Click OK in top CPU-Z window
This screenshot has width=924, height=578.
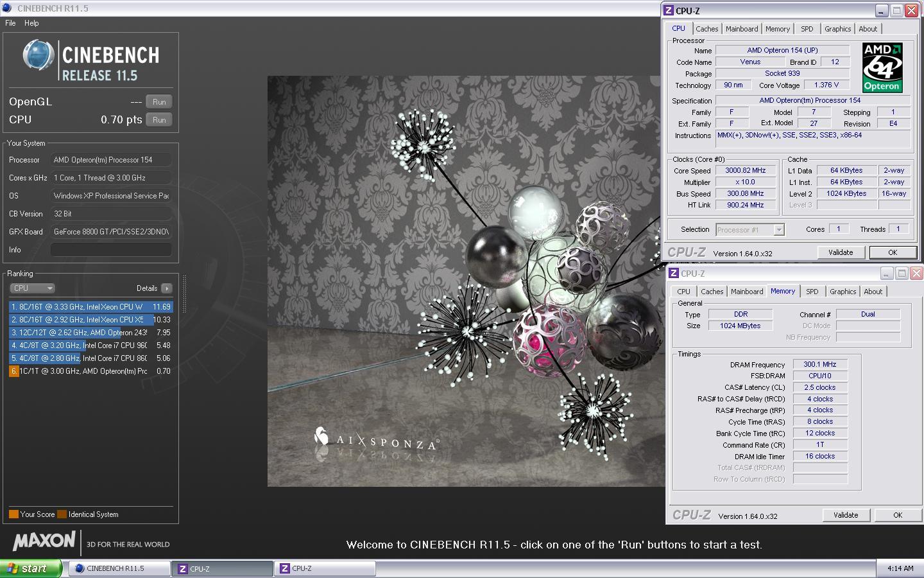893,252
